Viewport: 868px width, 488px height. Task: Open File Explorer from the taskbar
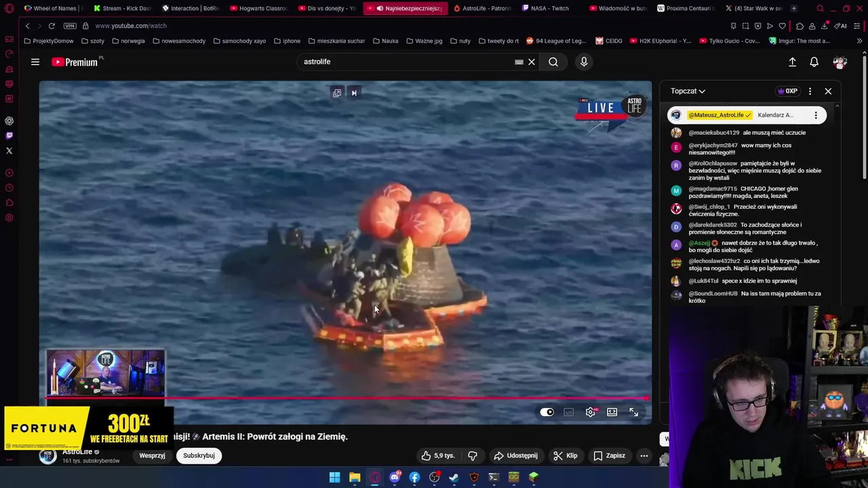click(355, 477)
